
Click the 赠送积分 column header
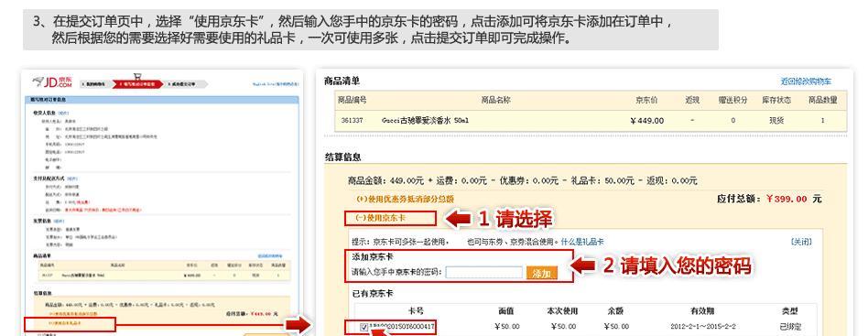point(732,100)
